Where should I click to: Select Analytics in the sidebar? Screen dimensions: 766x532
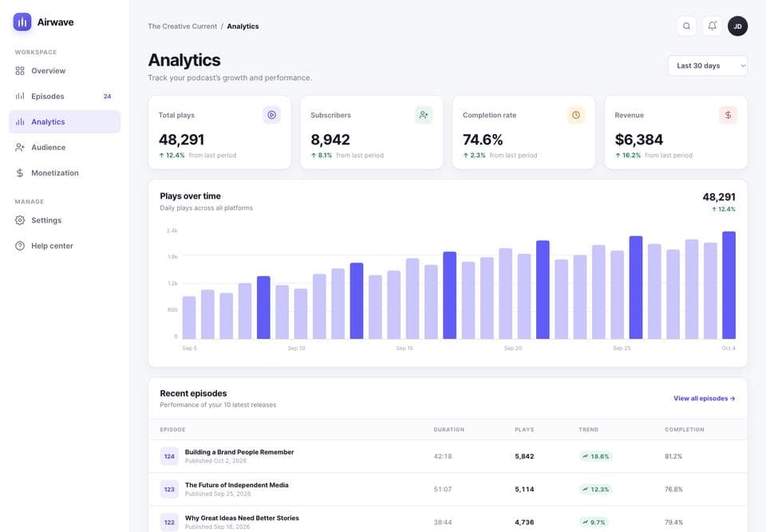[x=65, y=122]
